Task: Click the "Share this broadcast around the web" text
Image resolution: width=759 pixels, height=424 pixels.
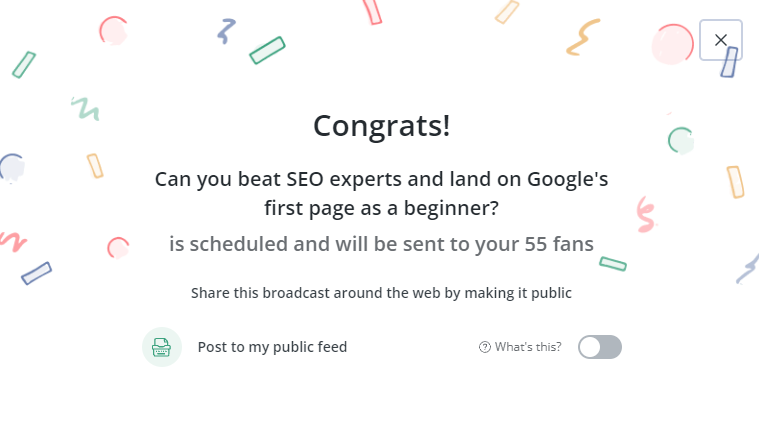Action: point(381,293)
